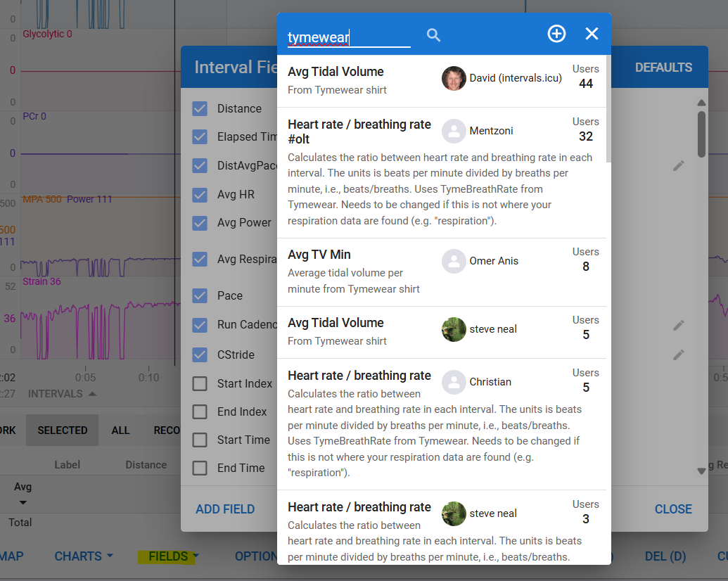
Task: Click the ADD FIELD button
Action: point(225,509)
